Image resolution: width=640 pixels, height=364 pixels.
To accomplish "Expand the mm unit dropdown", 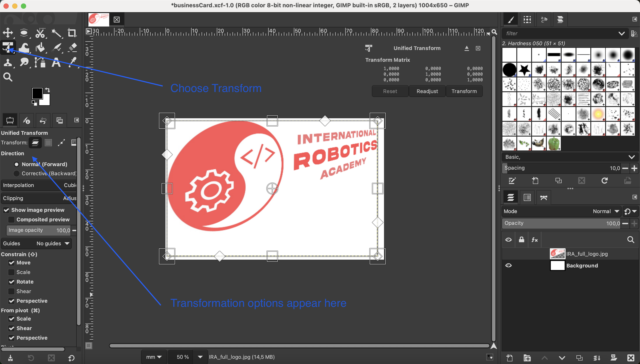I will coord(154,357).
